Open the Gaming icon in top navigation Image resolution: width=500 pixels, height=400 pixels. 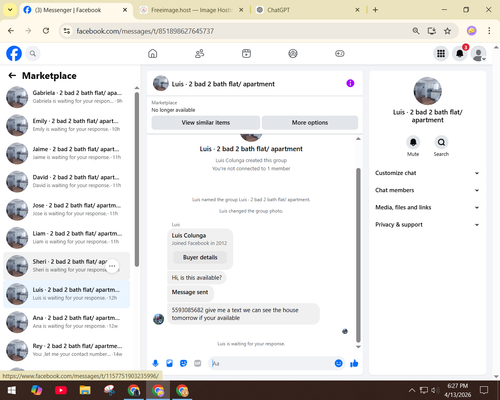[x=340, y=53]
